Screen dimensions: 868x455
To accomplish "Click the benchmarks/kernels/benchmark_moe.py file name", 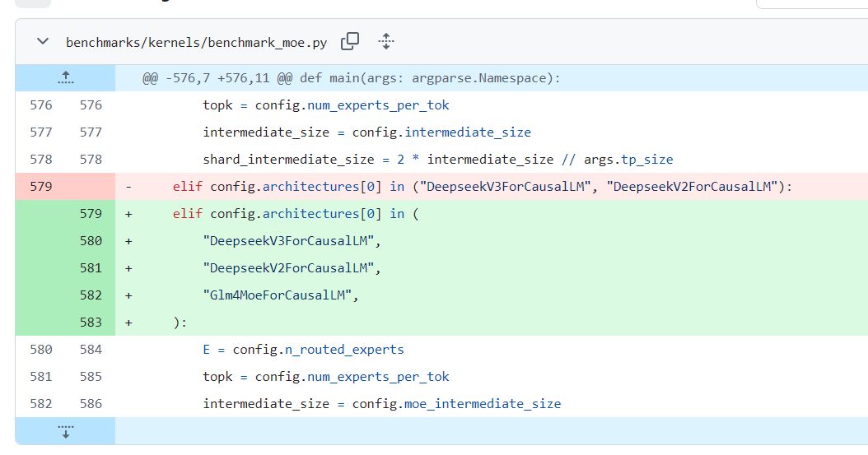I will click(x=197, y=43).
